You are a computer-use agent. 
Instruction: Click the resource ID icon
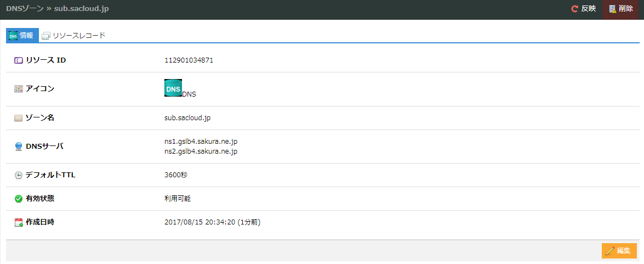[x=18, y=60]
